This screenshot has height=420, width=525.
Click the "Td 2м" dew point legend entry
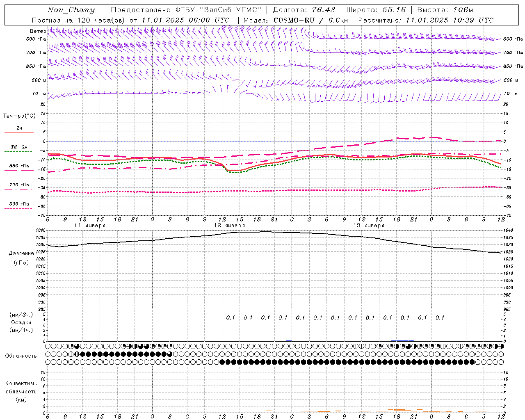[19, 147]
